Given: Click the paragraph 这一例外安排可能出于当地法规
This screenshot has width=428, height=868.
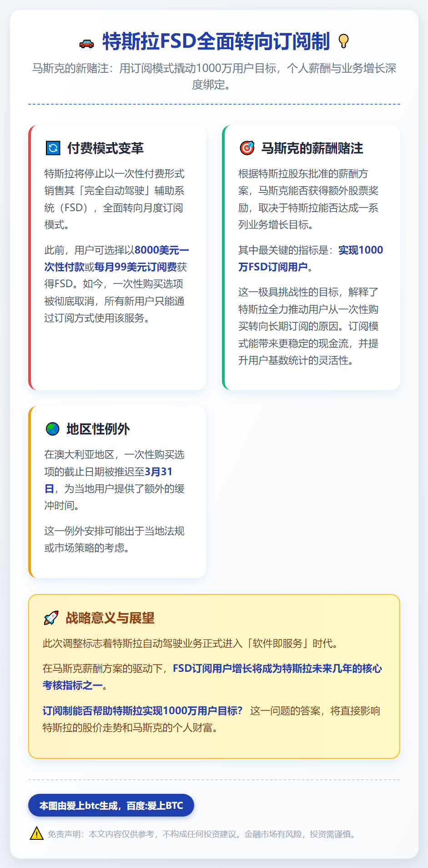Looking at the screenshot, I should [x=115, y=539].
